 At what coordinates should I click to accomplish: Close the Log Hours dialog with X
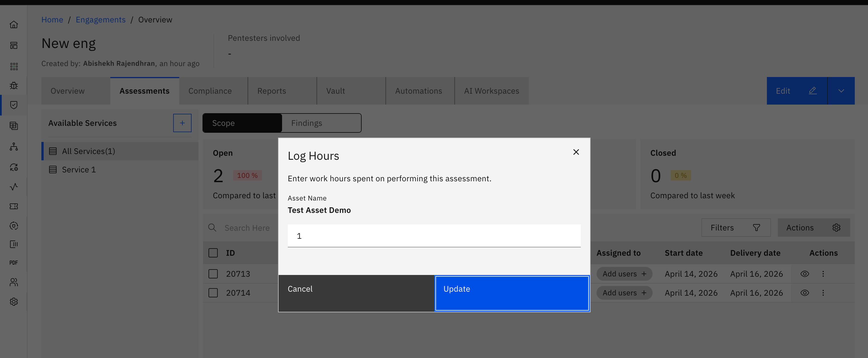tap(576, 152)
